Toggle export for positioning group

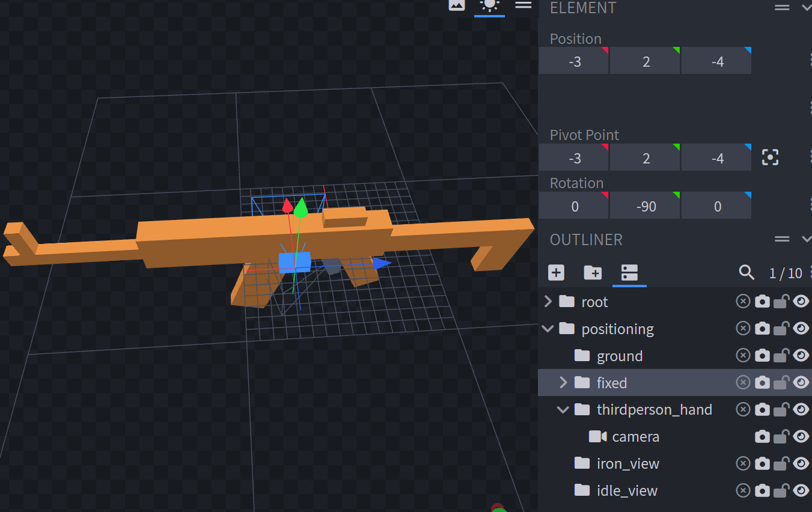(743, 328)
